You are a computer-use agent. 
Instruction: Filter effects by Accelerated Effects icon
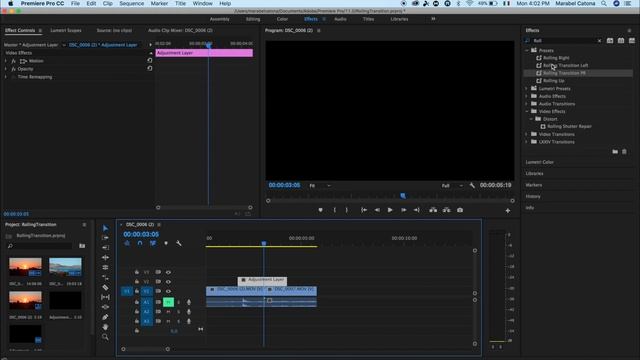(x=610, y=41)
